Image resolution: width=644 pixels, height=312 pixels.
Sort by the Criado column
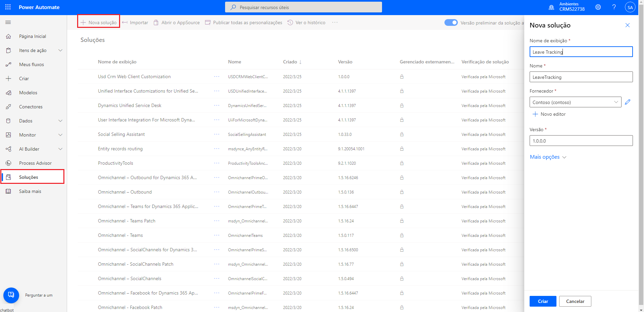tap(292, 62)
